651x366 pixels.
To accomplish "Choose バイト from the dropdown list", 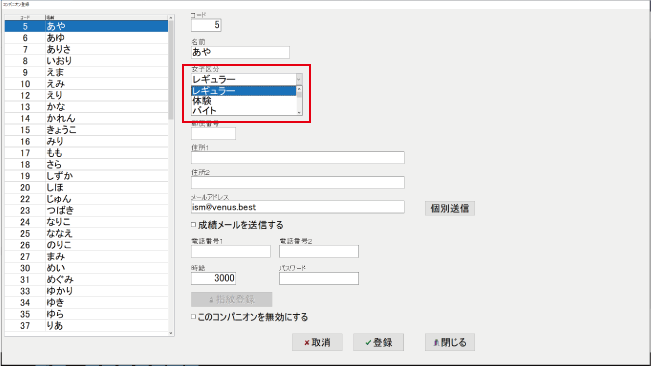I will [243, 110].
